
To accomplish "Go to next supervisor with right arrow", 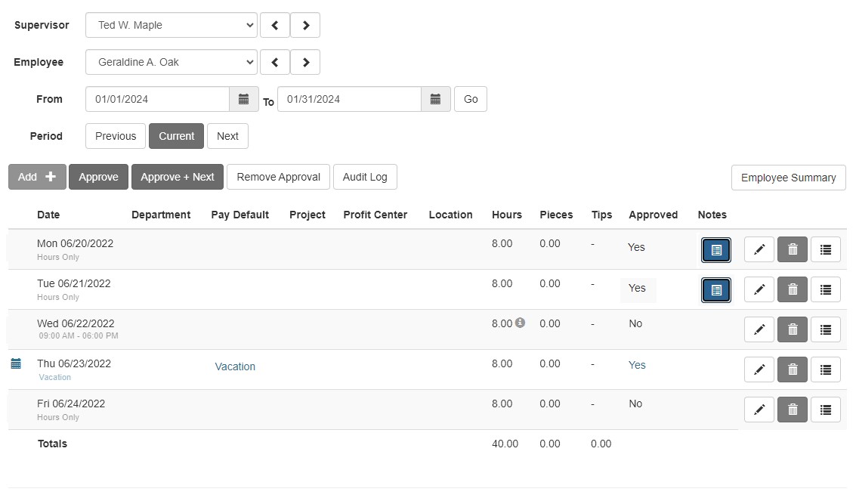I will tap(305, 25).
